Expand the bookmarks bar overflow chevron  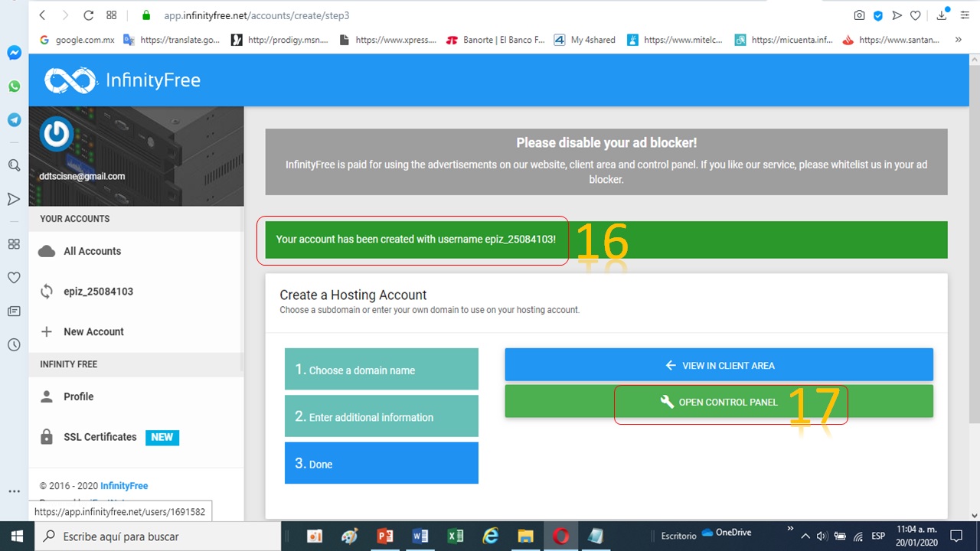[958, 40]
